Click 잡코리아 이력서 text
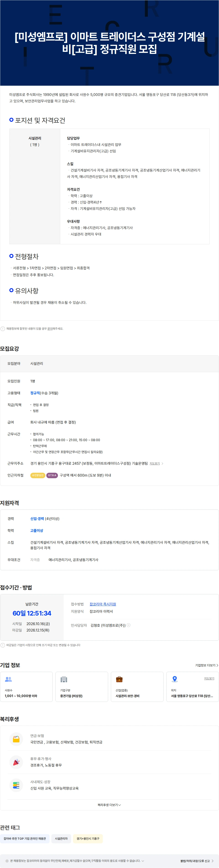219x868 pixels. click(101, 611)
